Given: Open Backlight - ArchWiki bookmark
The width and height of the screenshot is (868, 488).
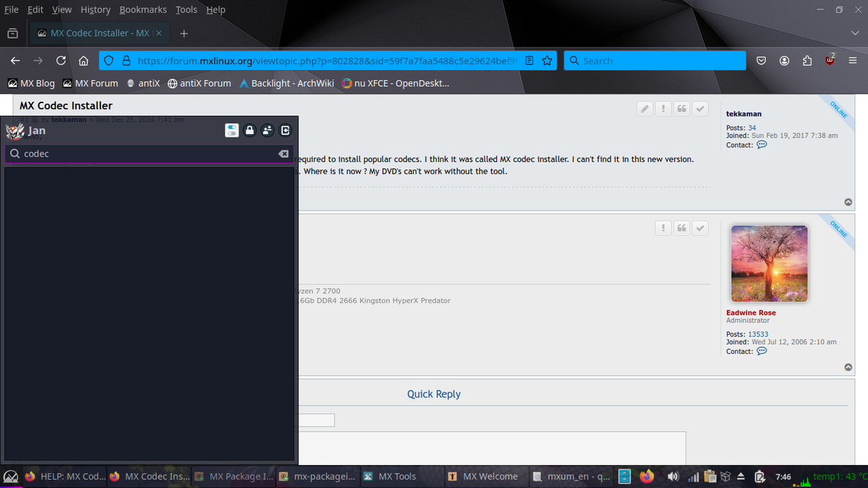Looking at the screenshot, I should click(x=287, y=83).
